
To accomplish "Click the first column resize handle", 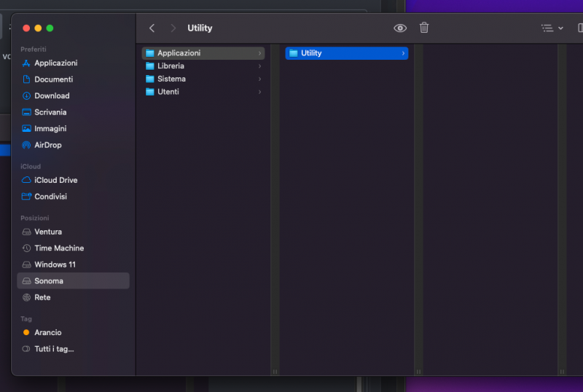I will [275, 372].
